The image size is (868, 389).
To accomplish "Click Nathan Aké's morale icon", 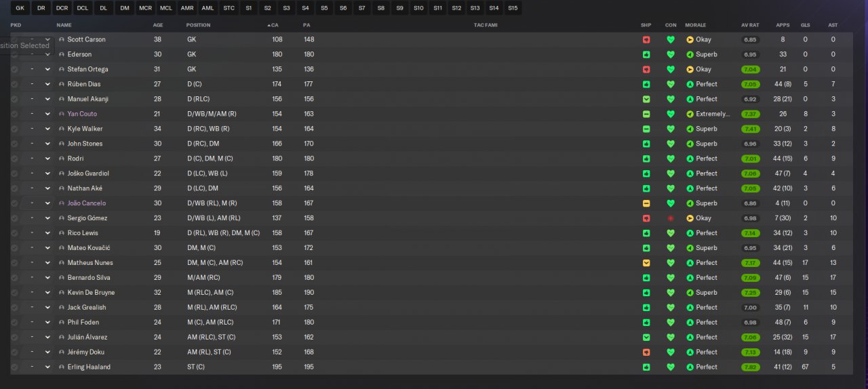I will pyautogui.click(x=690, y=188).
